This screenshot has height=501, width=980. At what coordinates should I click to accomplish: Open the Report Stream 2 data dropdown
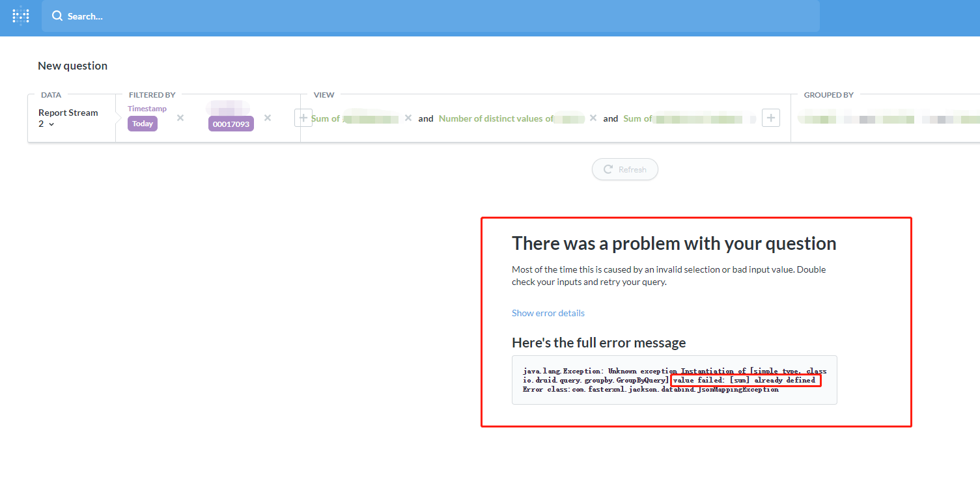[68, 118]
